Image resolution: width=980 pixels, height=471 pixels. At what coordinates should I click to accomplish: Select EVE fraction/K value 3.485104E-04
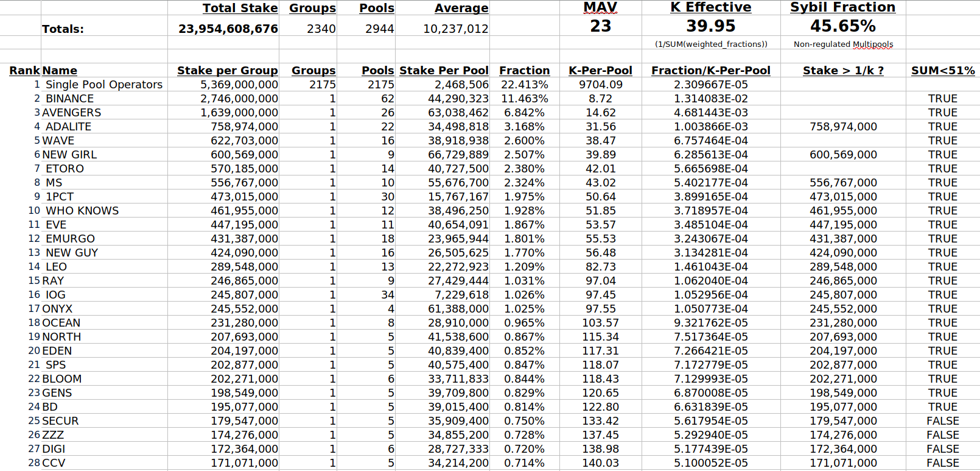pyautogui.click(x=711, y=225)
